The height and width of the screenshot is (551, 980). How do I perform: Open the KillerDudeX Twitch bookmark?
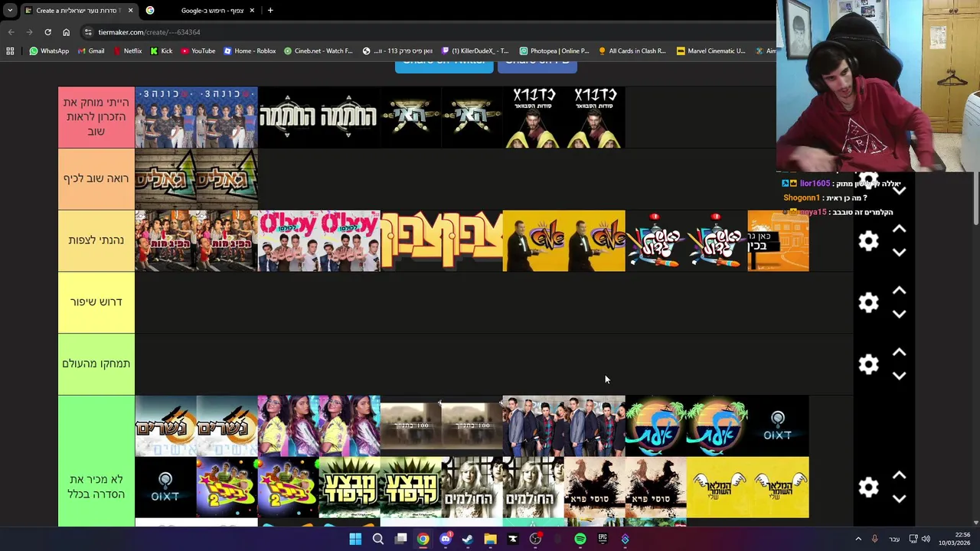475,51
